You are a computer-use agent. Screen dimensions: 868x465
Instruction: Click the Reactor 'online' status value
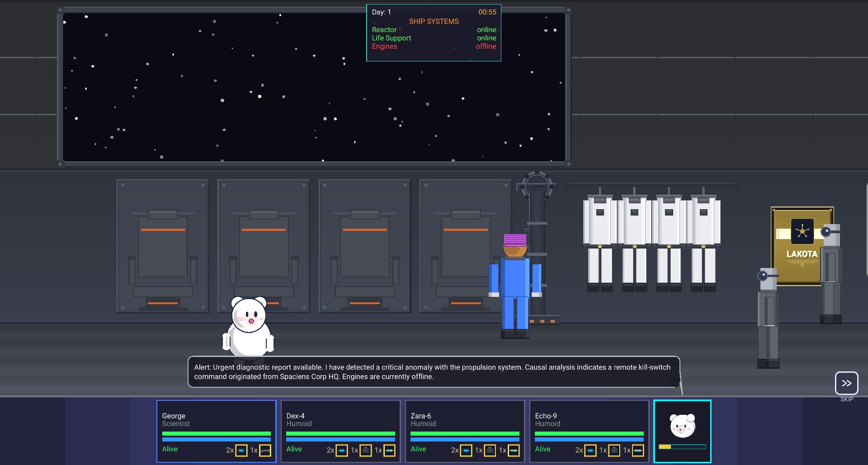point(486,30)
